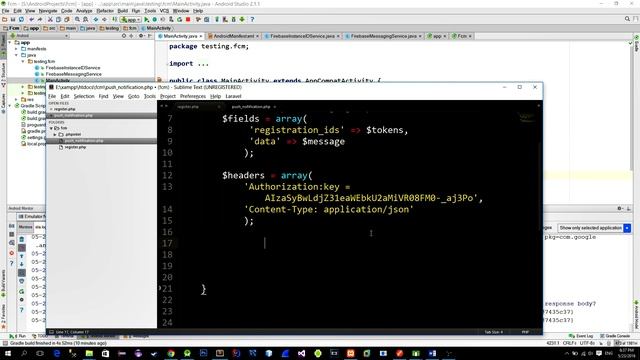The width and height of the screenshot is (640, 360).
Task: Click the Paste icon in Android Studio toolbar
Action: coord(67,19)
